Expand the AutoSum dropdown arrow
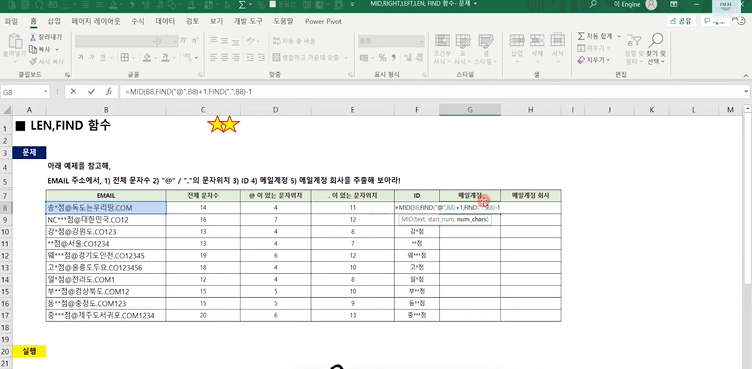The image size is (752, 369). point(619,36)
